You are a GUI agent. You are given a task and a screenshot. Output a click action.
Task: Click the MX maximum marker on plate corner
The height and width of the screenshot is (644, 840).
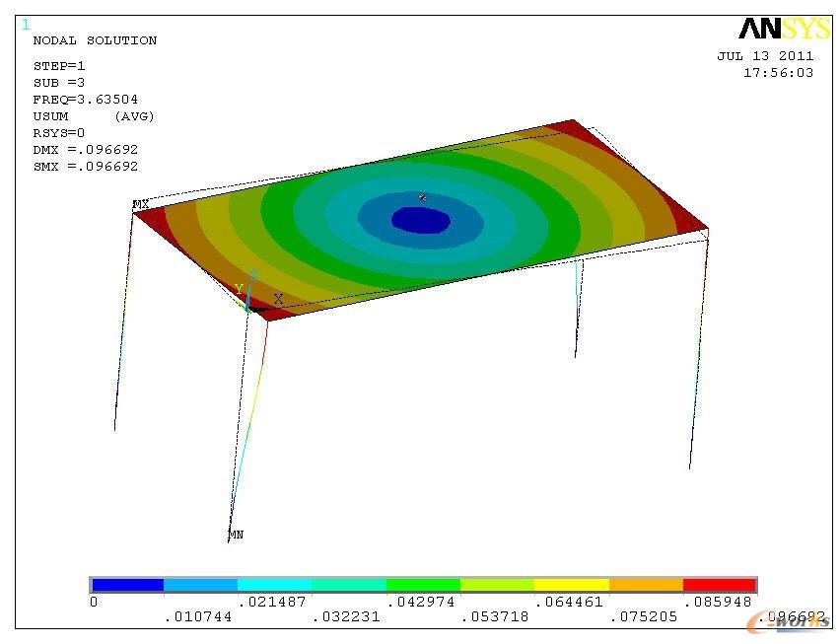(x=141, y=204)
